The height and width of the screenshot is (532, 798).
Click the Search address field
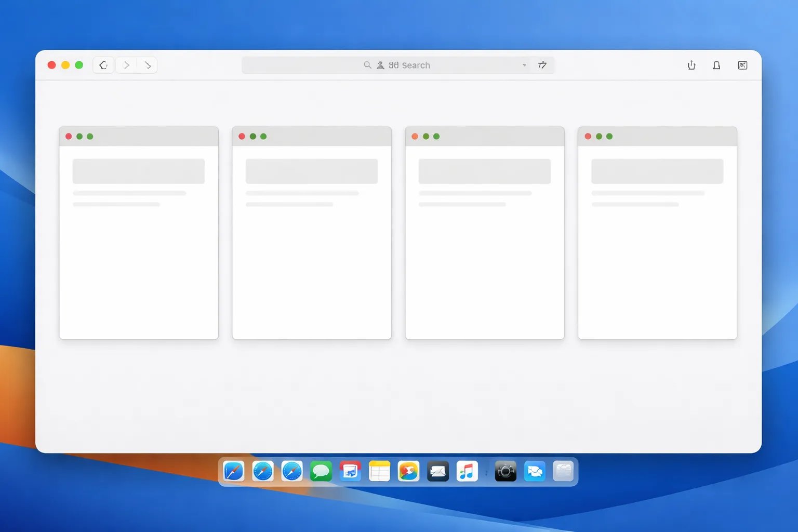coord(398,65)
